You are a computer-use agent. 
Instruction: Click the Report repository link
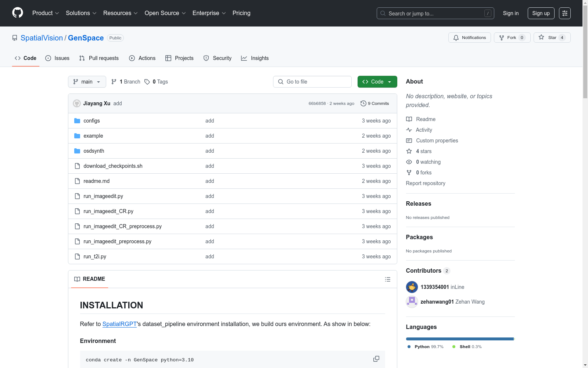click(x=426, y=183)
